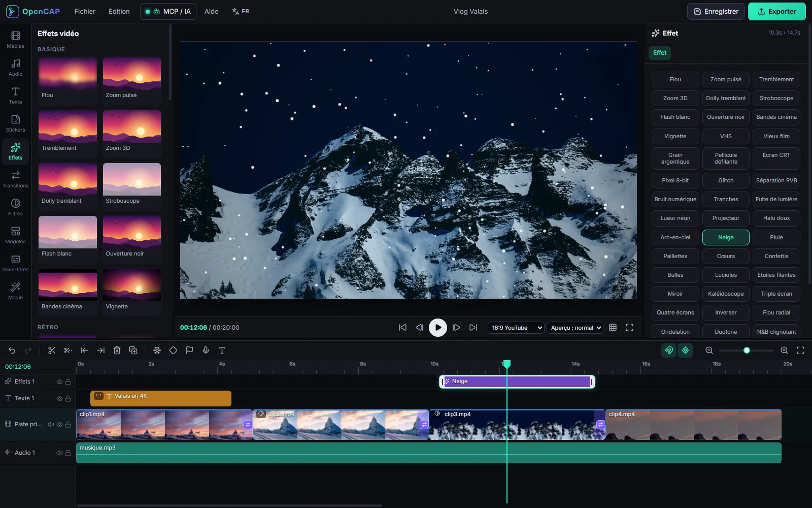
Task: Choose the Glitch effect button
Action: point(726,180)
